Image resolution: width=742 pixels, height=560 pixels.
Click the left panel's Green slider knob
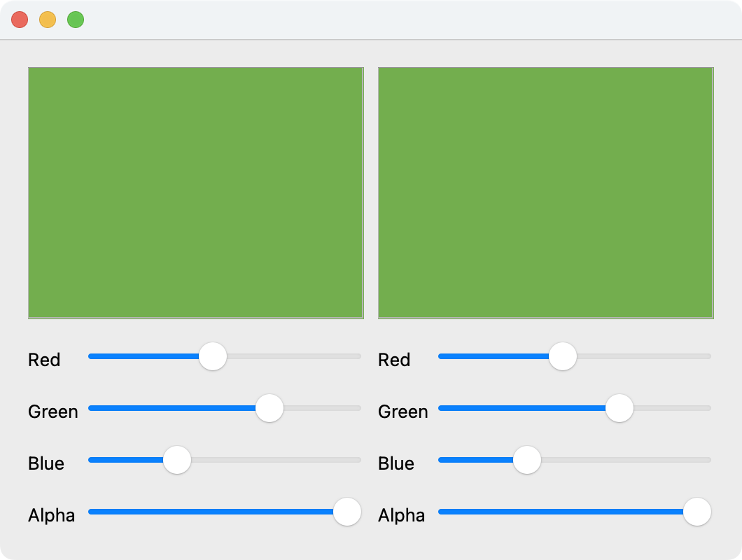(269, 408)
